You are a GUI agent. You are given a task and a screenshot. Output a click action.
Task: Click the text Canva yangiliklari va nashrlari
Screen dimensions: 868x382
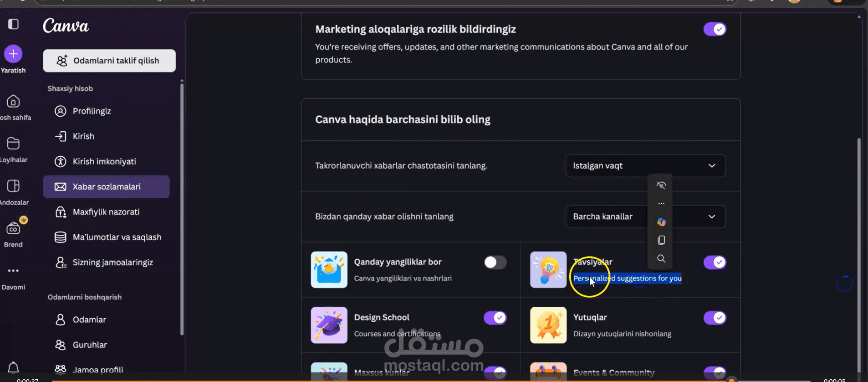pyautogui.click(x=403, y=279)
